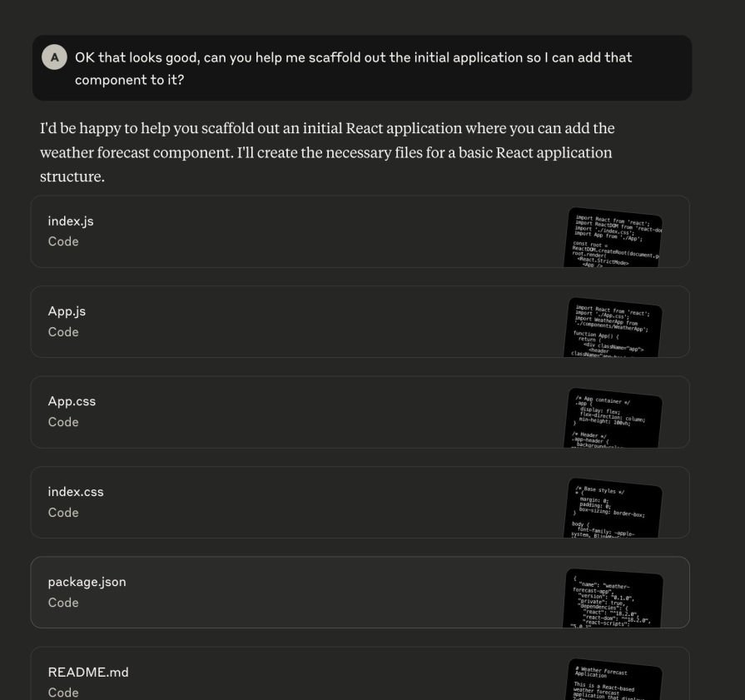Viewport: 745px width, 700px height.
Task: Click the user avatar "A" icon
Action: (54, 57)
